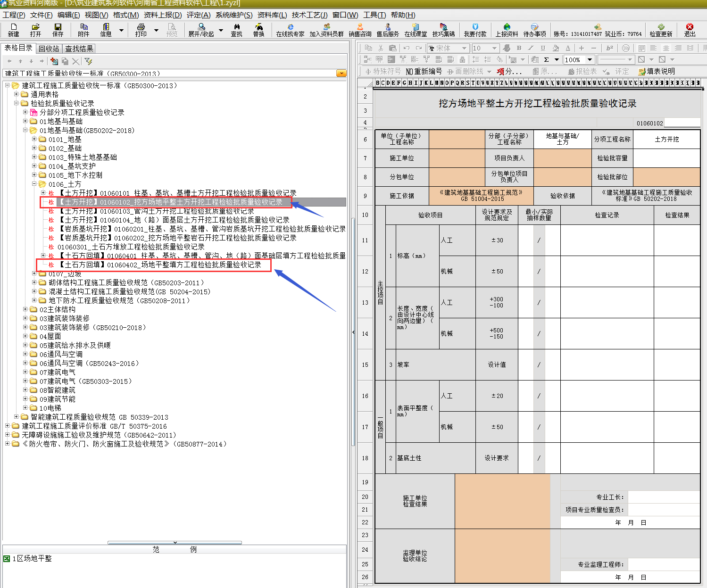
Task: Click the 画删除线 strikethrough button
Action: [x=465, y=71]
